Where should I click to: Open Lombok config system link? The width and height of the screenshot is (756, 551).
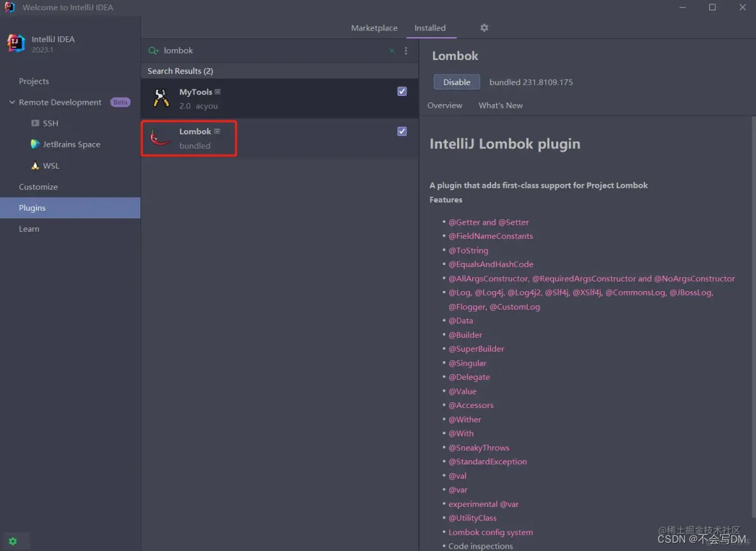tap(490, 532)
